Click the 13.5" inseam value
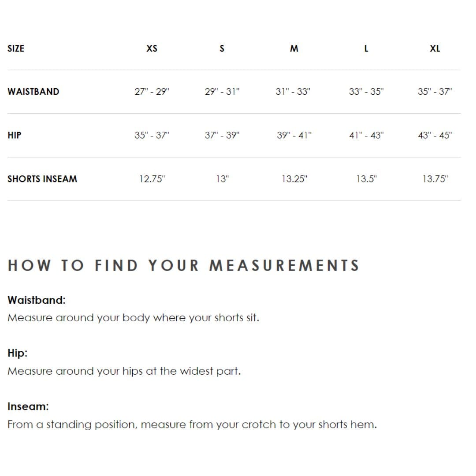 click(366, 179)
